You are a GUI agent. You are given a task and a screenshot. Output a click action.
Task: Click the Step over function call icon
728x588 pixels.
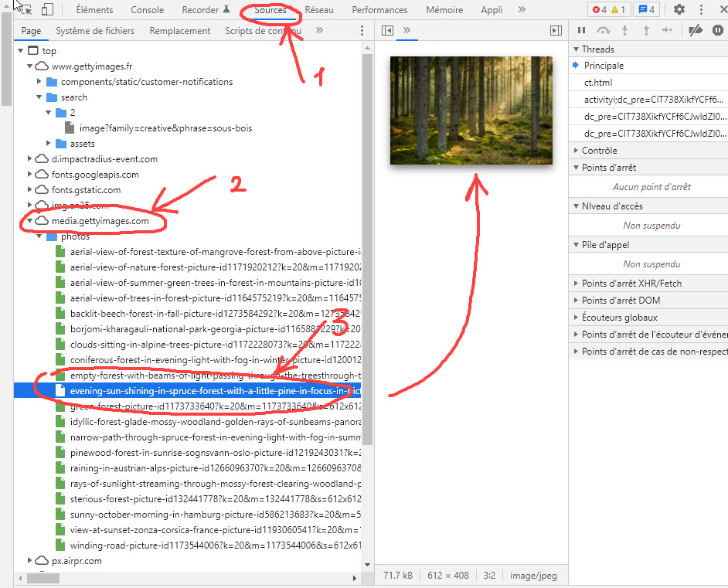point(603,30)
